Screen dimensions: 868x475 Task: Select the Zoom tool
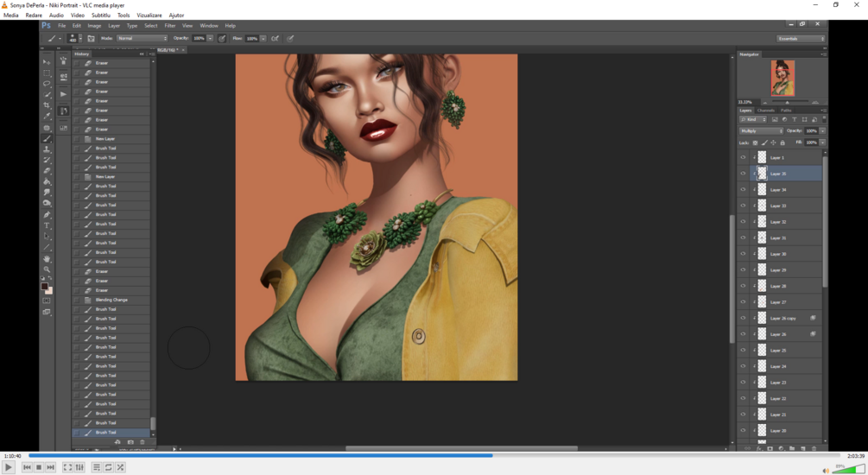pyautogui.click(x=47, y=269)
